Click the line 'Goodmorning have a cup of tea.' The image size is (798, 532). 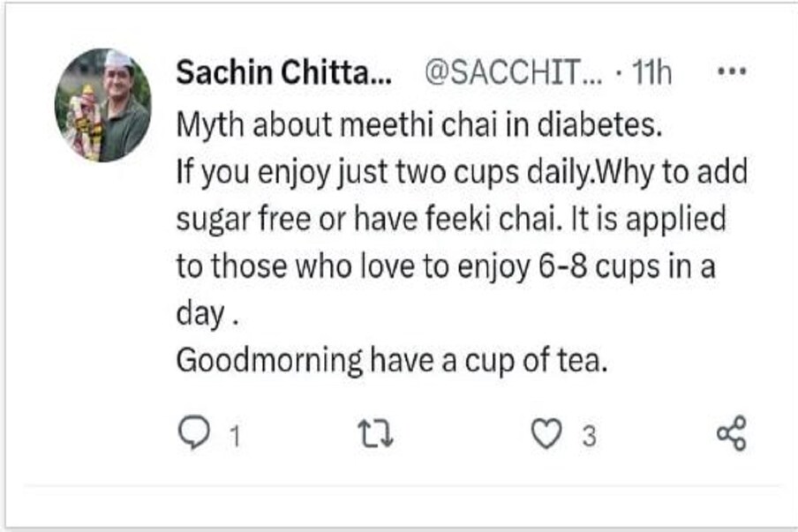tap(392, 361)
